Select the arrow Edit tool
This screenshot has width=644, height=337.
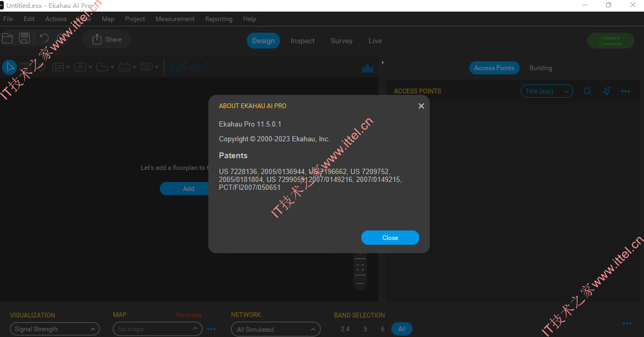pyautogui.click(x=9, y=67)
